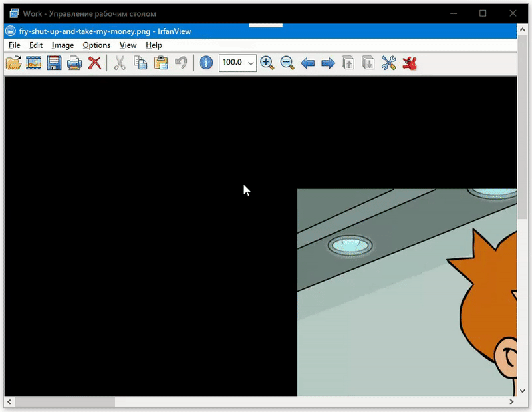Paste from the clipboard with the paste icon
The height and width of the screenshot is (412, 532).
tap(161, 63)
